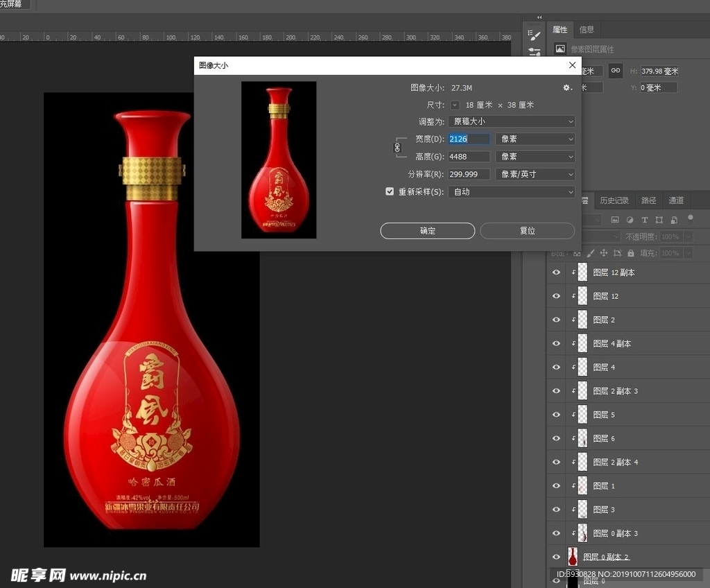Screen dimensions: 710x588
Task: Hide layer 图层 5 eye icon
Action: point(557,415)
